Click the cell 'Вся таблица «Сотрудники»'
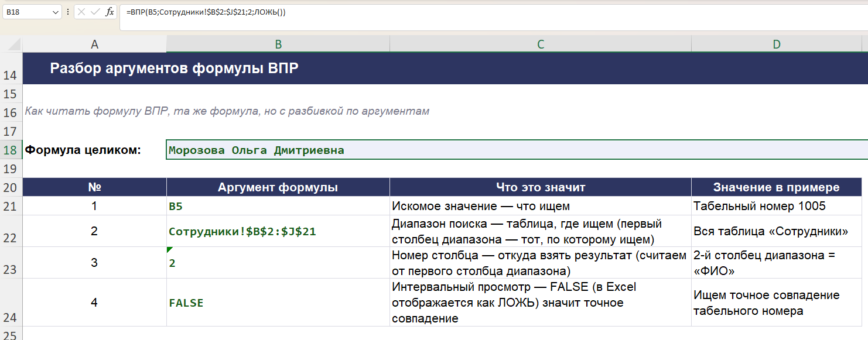The height and width of the screenshot is (340, 868). 777,231
